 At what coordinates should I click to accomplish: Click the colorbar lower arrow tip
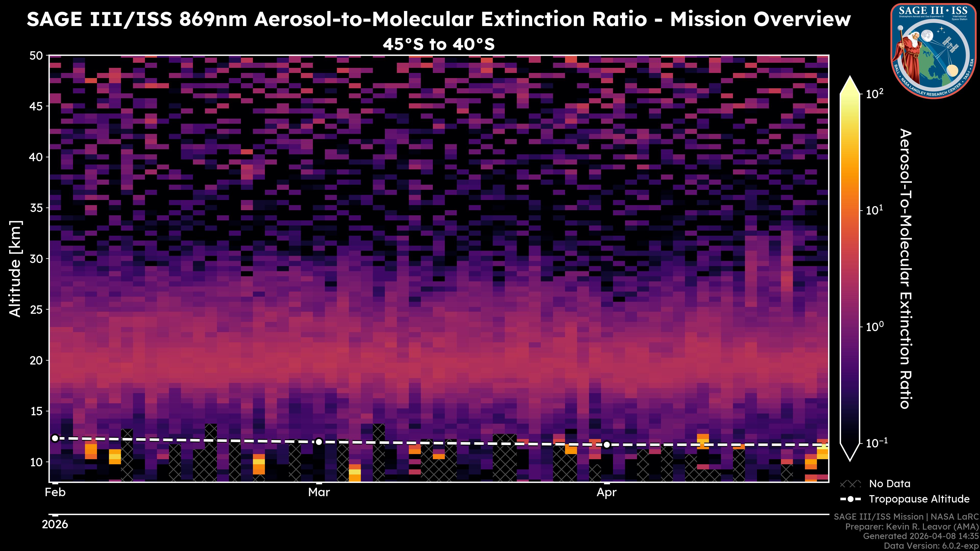[850, 457]
